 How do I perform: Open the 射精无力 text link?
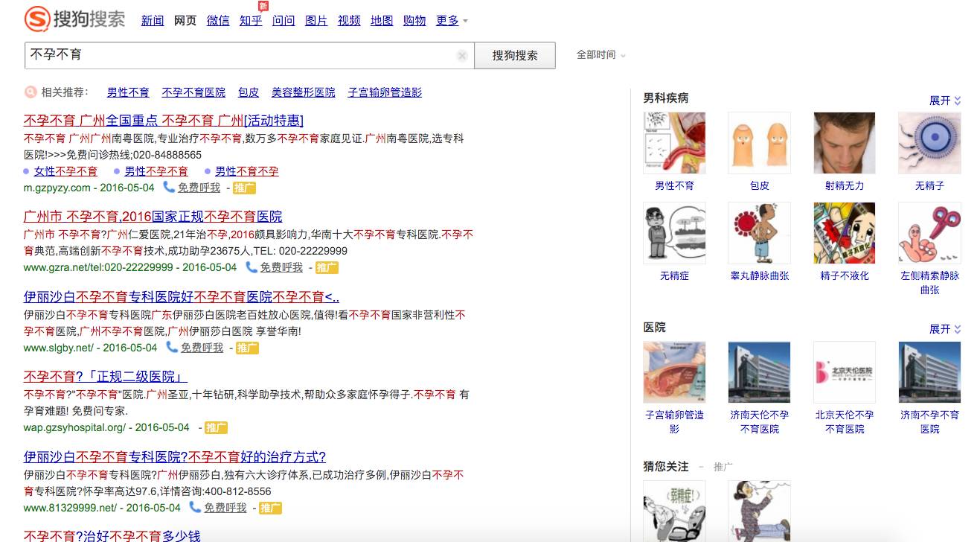845,185
